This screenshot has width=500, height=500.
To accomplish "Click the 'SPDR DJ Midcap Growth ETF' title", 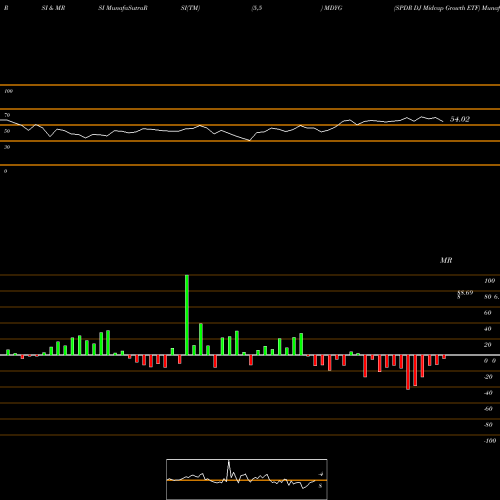I will [x=436, y=8].
